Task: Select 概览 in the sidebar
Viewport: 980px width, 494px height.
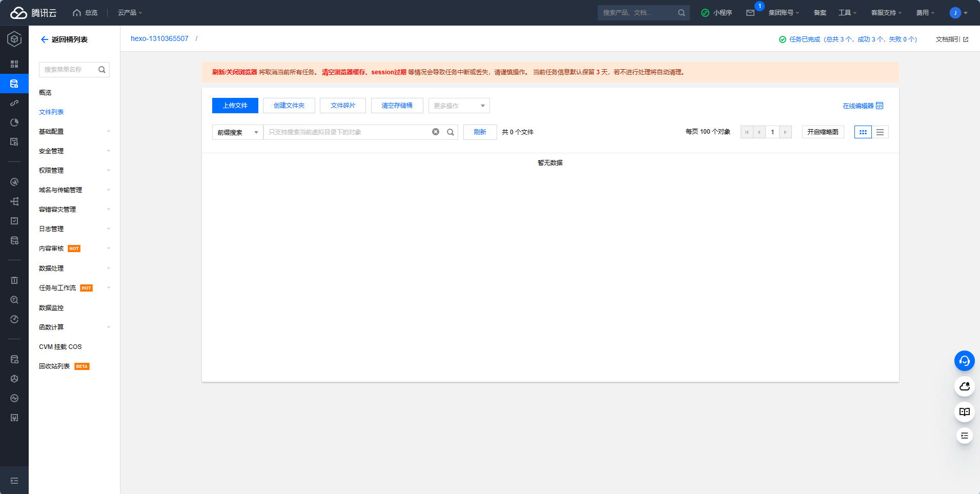Action: tap(45, 93)
